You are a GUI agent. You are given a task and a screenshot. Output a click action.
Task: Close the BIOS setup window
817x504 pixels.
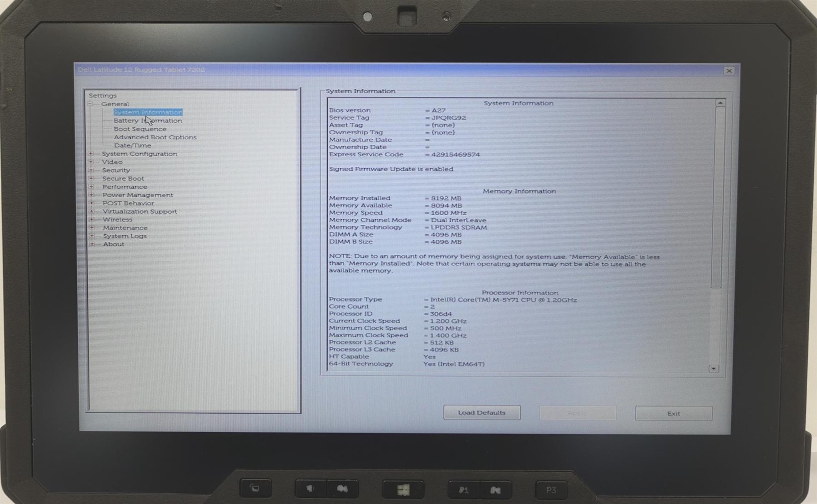(729, 71)
